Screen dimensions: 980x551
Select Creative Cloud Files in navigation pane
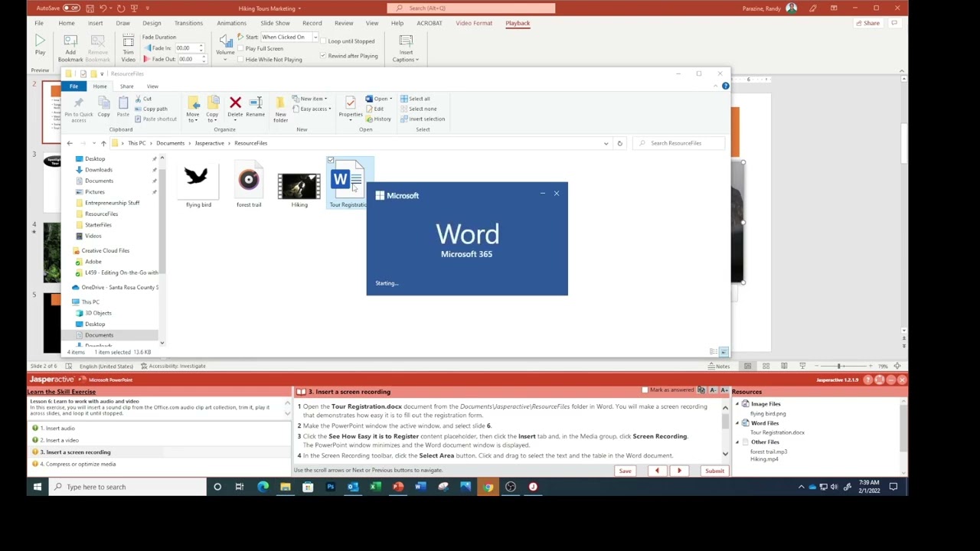[105, 250]
